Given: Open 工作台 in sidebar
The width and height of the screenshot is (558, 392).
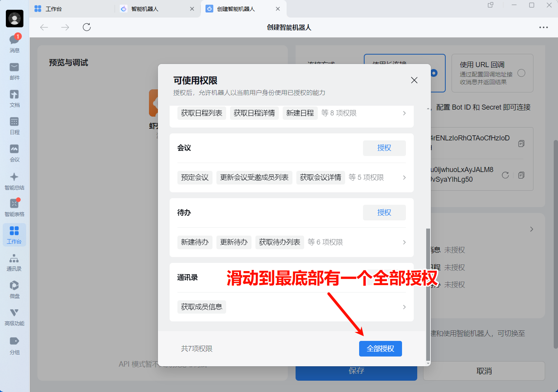Looking at the screenshot, I should 14,235.
